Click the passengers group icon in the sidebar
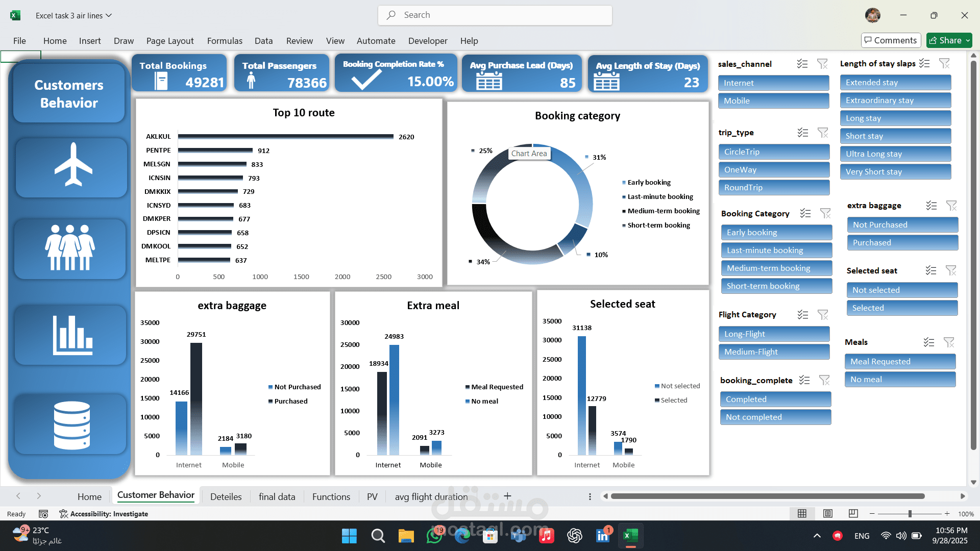 [x=70, y=248]
